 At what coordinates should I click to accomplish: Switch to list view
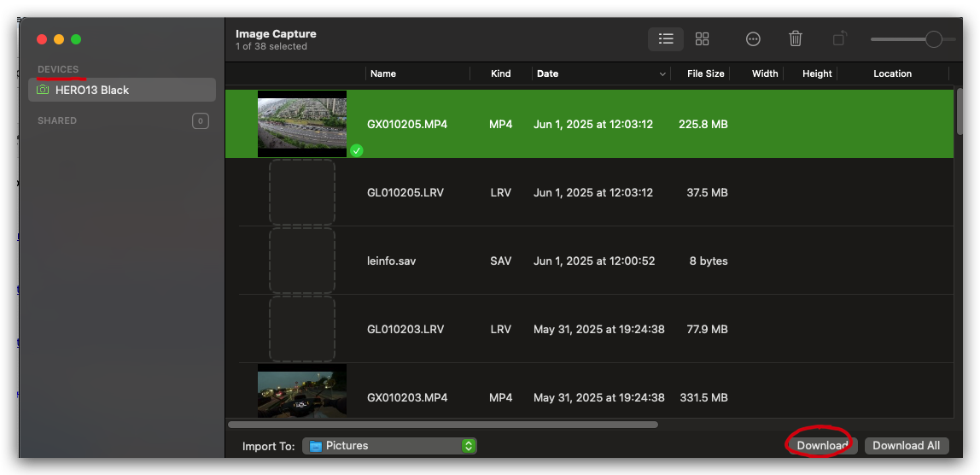tap(666, 39)
